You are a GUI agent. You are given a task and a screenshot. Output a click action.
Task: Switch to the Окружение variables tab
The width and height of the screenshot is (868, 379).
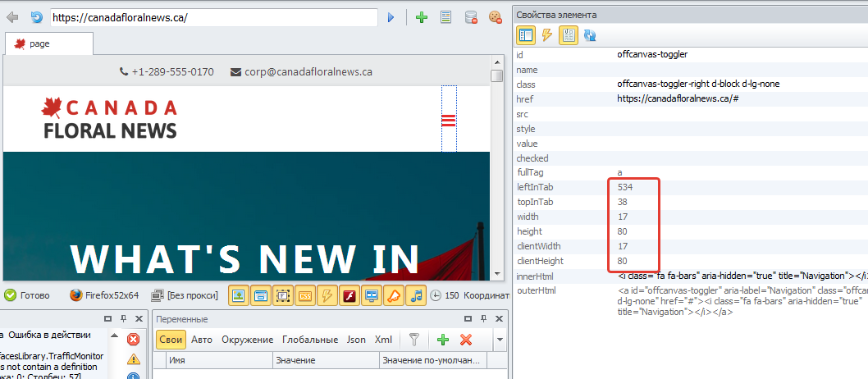click(248, 340)
